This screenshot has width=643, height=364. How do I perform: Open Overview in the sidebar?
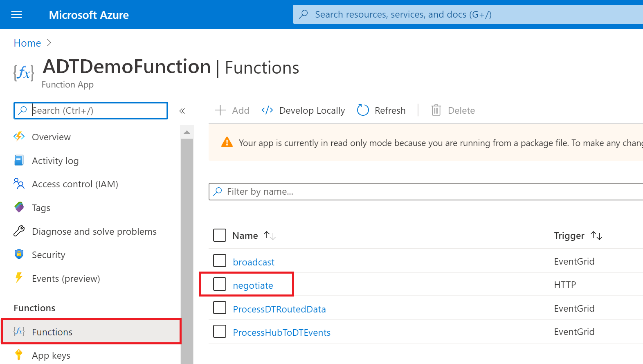click(52, 137)
